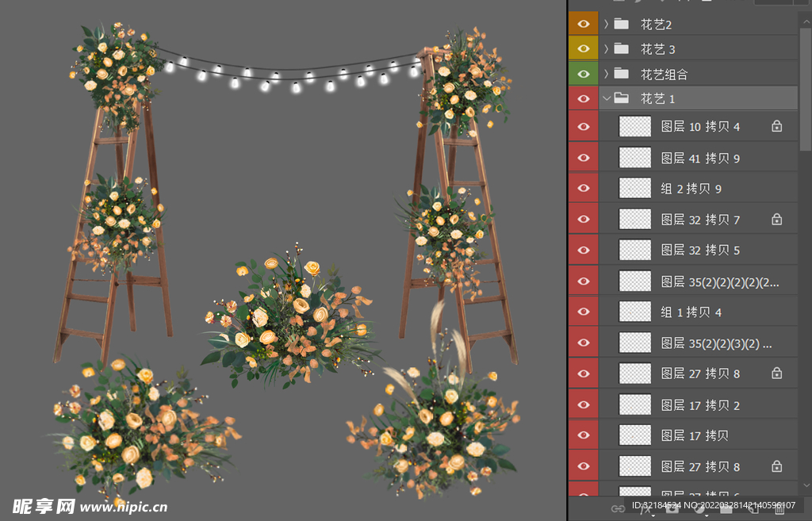The width and height of the screenshot is (812, 521).
Task: Select layer name 图层 10 拷贝 4
Action: point(700,126)
